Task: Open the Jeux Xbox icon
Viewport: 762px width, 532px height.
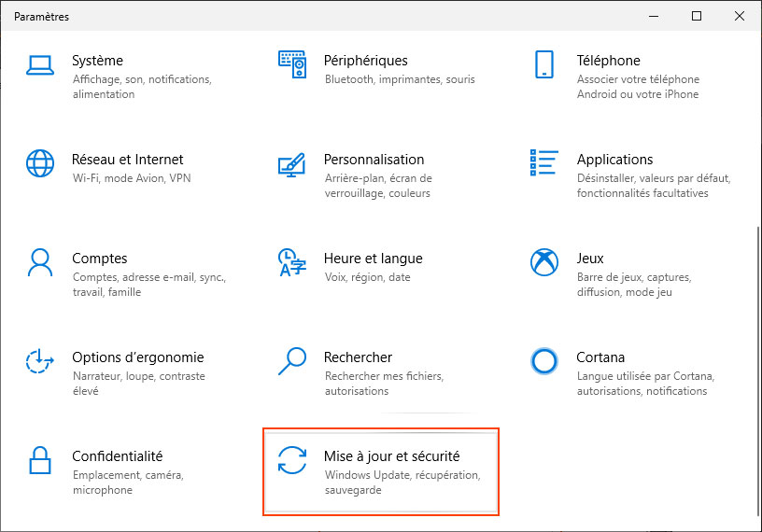Action: 544,263
